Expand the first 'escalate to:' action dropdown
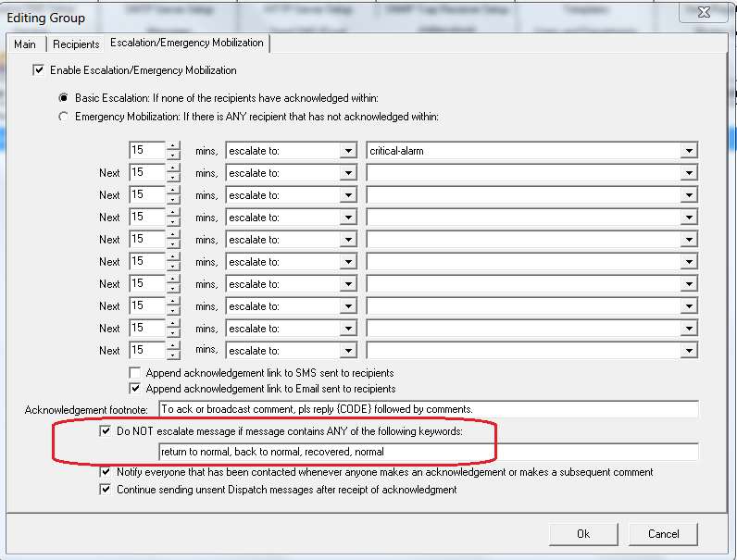Image resolution: width=737 pixels, height=560 pixels. pyautogui.click(x=348, y=151)
